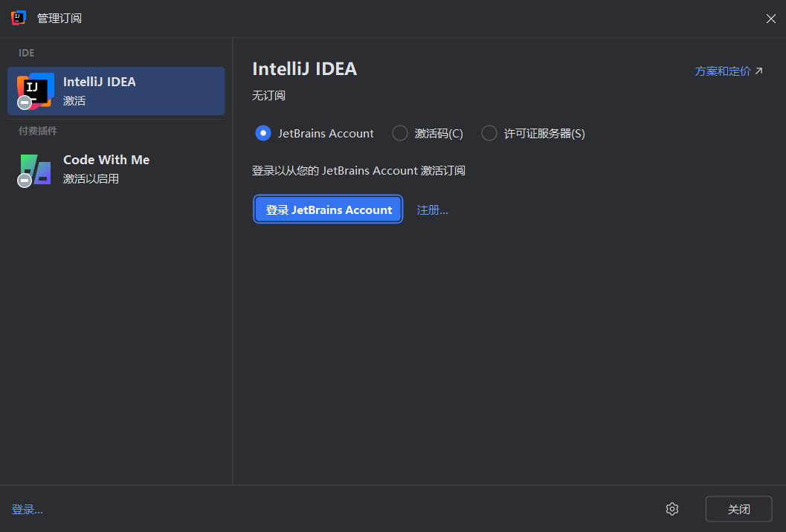The image size is (786, 532).
Task: Open the 方案和定价 link text
Action: pos(722,71)
